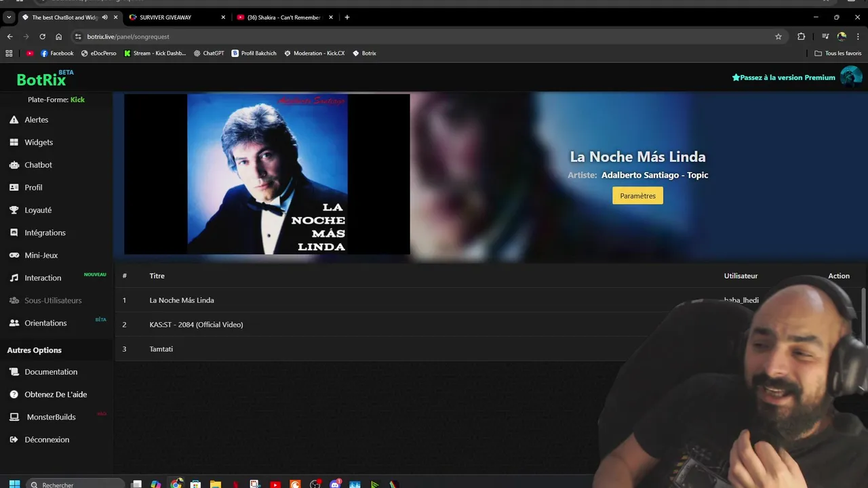The width and height of the screenshot is (868, 488).
Task: Select the Tamtati song row
Action: 488,349
